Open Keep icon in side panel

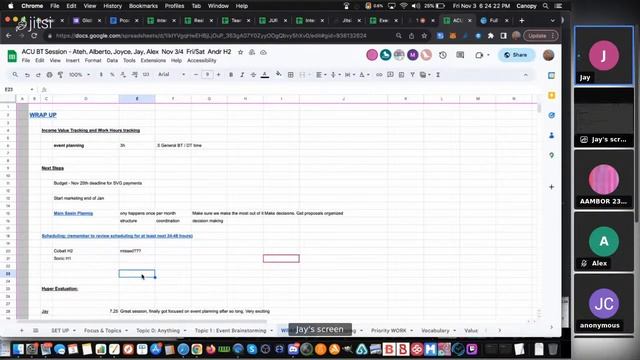point(551,96)
